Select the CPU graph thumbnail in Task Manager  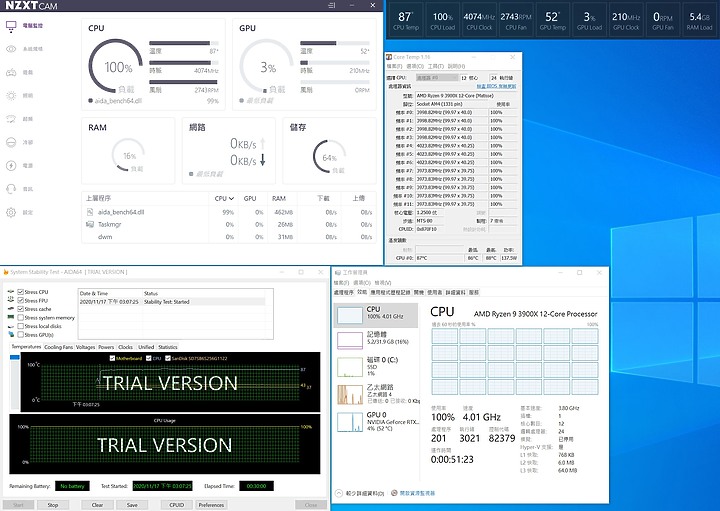coord(350,315)
